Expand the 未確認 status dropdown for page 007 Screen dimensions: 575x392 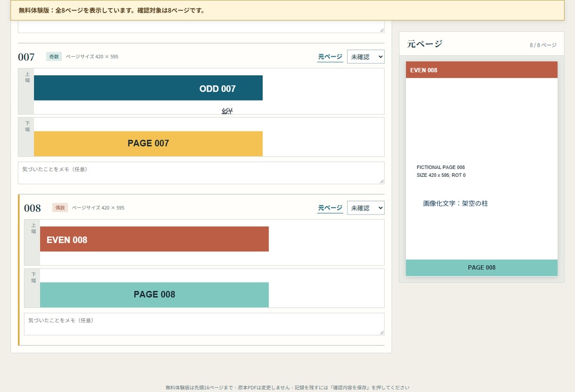366,57
